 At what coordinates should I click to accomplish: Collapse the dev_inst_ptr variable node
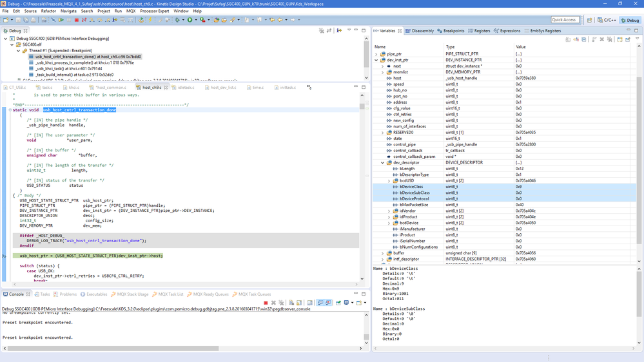tap(376, 60)
